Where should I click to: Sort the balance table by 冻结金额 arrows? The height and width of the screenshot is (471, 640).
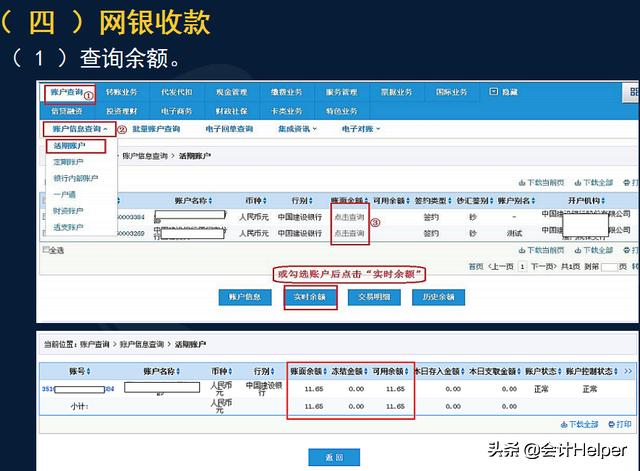367,371
